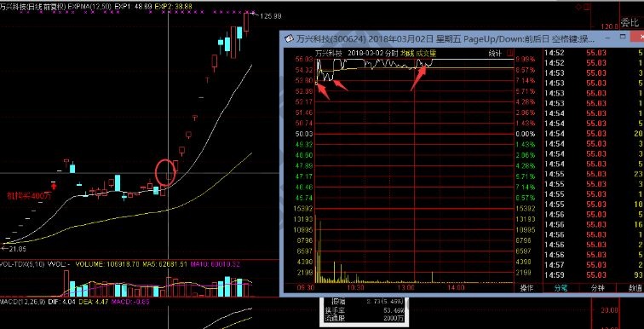Switch to the 数值 tab

635,288
